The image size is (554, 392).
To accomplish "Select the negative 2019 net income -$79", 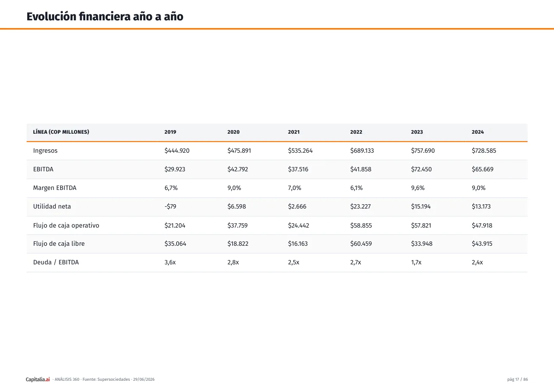I will click(x=171, y=207).
